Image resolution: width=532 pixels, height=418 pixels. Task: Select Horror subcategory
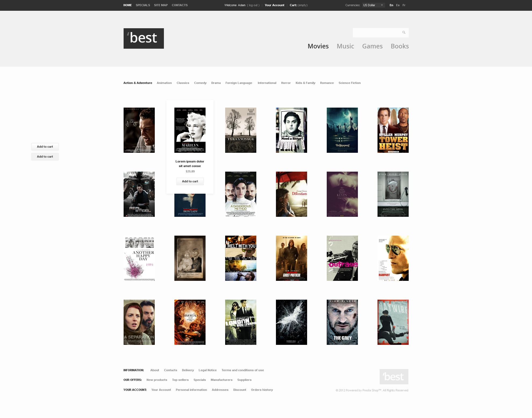pyautogui.click(x=286, y=83)
